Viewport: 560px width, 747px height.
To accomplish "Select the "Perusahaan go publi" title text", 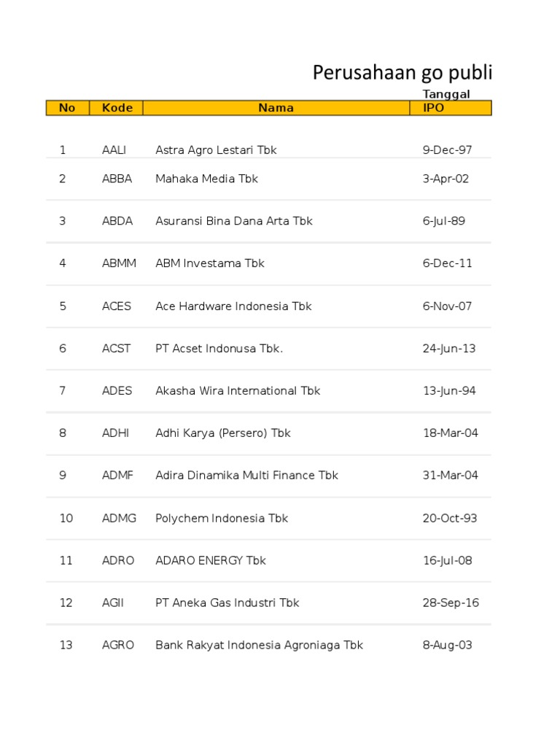I will point(402,72).
